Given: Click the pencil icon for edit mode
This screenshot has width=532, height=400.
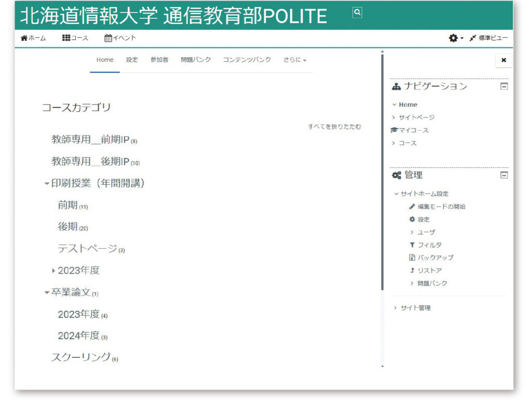Looking at the screenshot, I should (412, 207).
